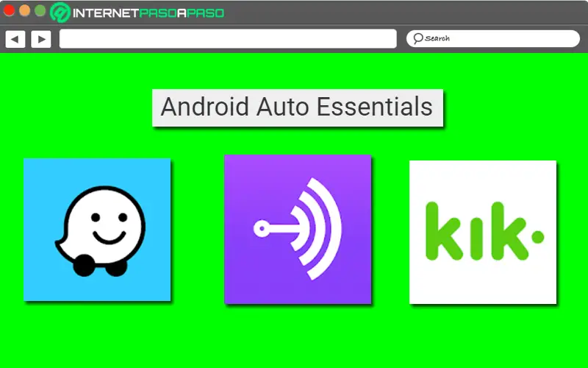Maximize the window with green button
The image size is (588, 368).
click(x=40, y=10)
